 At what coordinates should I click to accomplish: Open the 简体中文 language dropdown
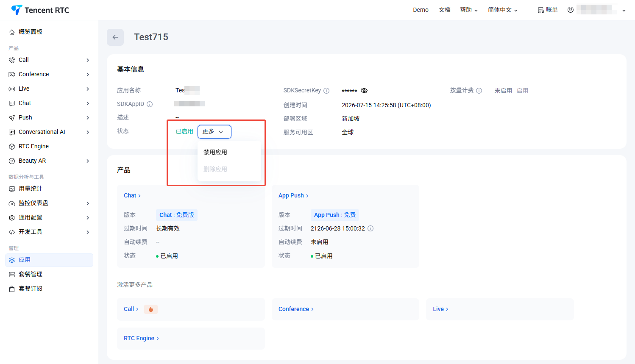503,10
